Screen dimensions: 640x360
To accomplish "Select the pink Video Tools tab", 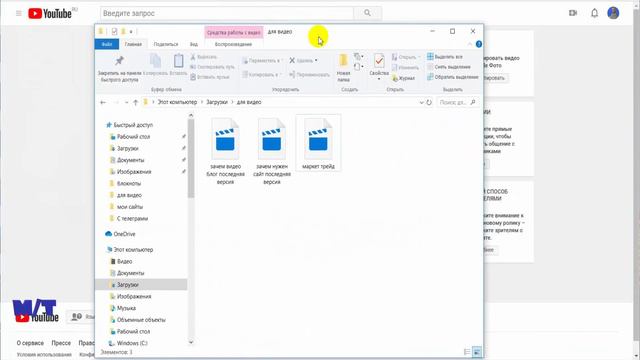I will tap(233, 32).
